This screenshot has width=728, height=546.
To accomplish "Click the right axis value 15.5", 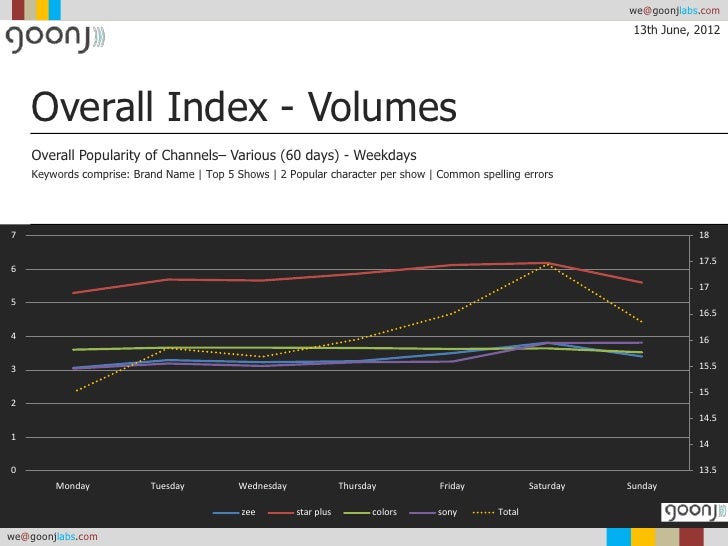I will coord(708,366).
